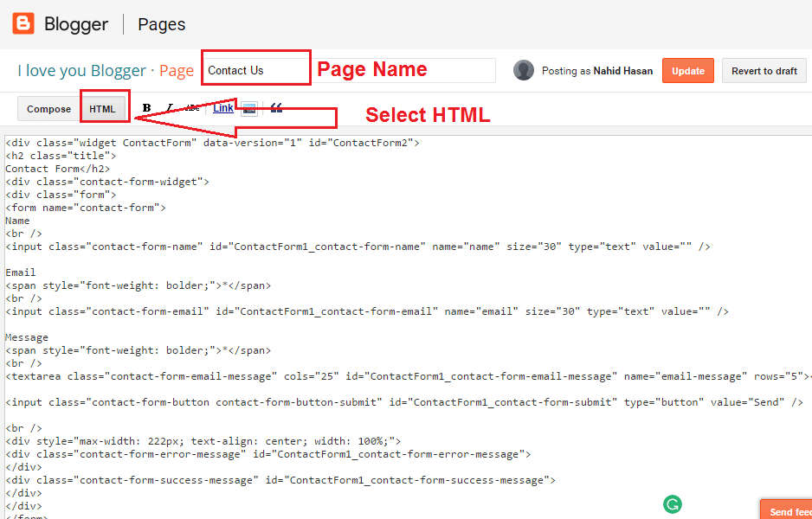Open the insert image tool
Image resolution: width=812 pixels, height=519 pixels.
point(249,109)
